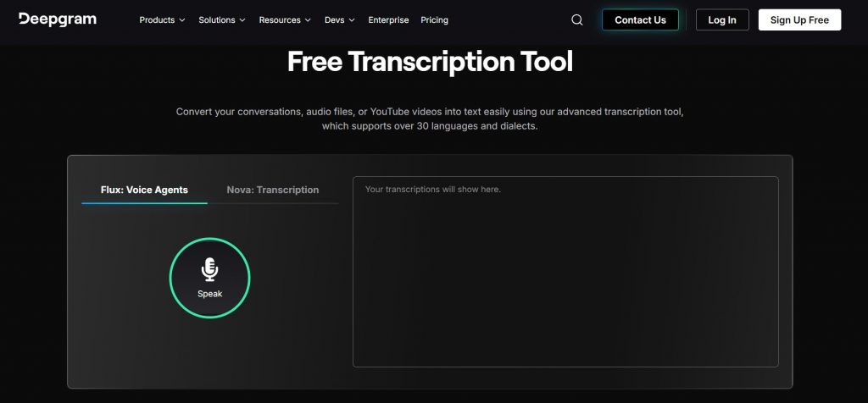868x403 pixels.
Task: Expand the Devs dropdown menu
Action: (x=340, y=20)
